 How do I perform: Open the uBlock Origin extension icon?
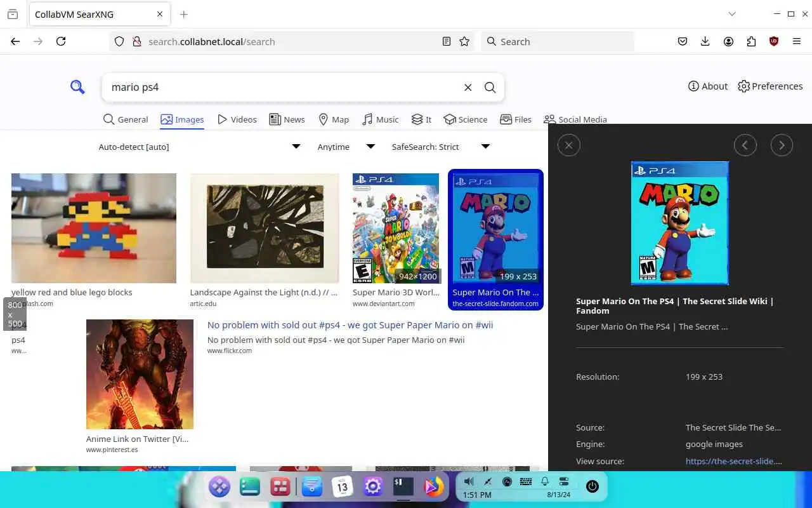pyautogui.click(x=774, y=41)
